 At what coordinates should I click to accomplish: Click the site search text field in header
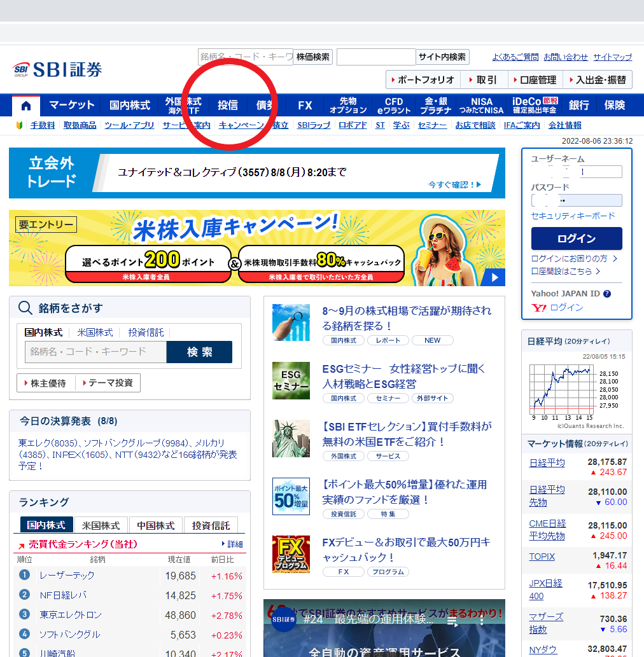click(376, 57)
